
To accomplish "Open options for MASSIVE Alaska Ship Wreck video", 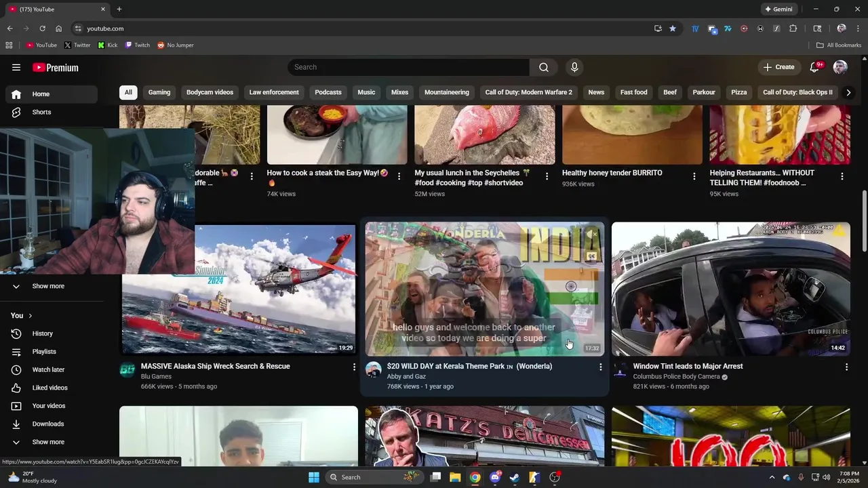I will pyautogui.click(x=354, y=367).
